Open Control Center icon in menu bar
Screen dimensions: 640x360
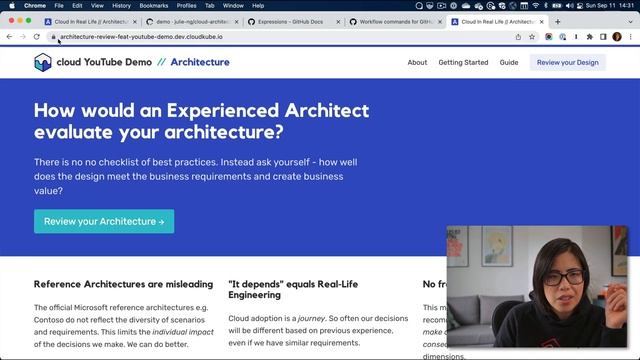click(x=580, y=6)
